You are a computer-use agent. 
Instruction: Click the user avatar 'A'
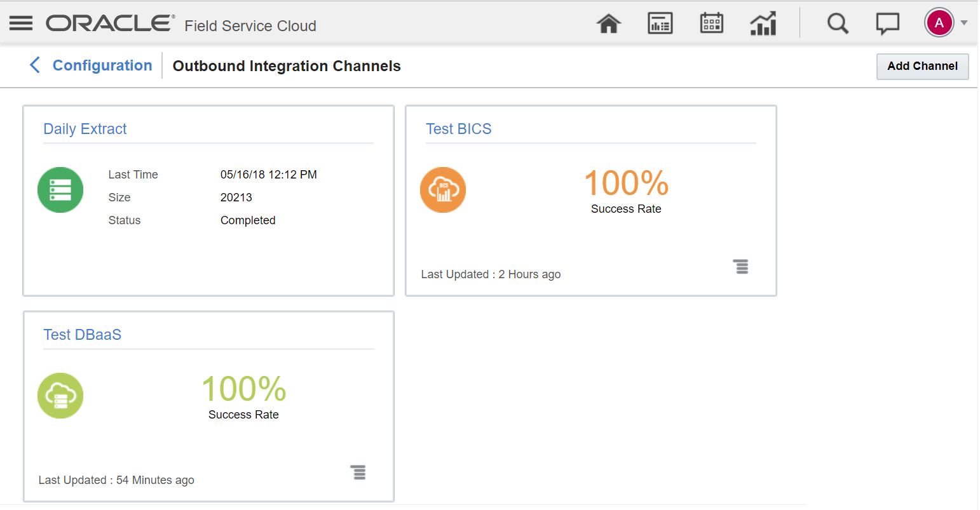[939, 23]
